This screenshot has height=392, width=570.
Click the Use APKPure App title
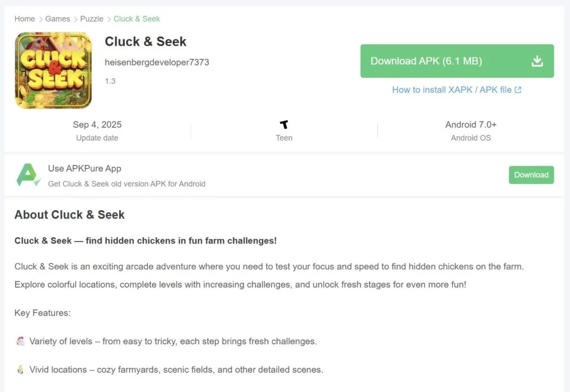click(85, 168)
